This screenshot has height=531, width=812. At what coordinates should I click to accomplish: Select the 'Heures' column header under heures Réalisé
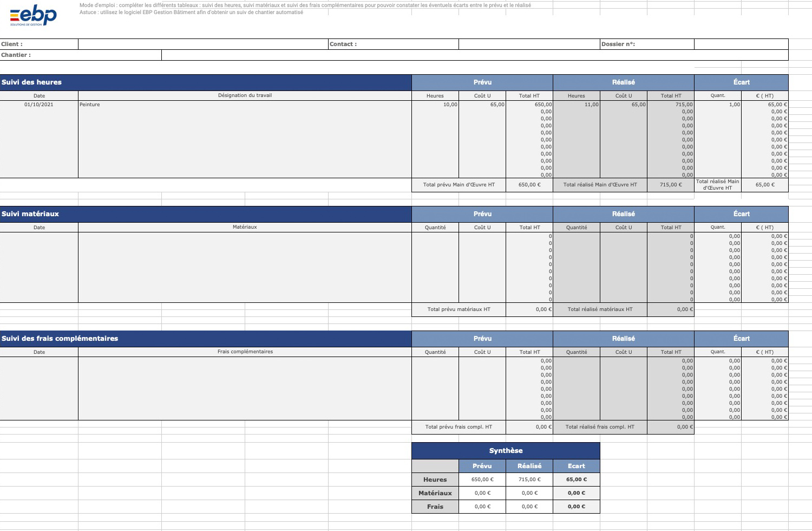[577, 96]
